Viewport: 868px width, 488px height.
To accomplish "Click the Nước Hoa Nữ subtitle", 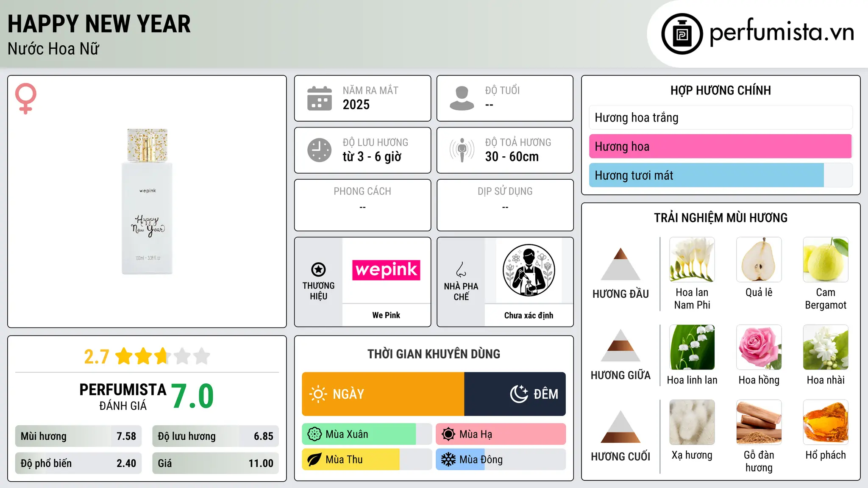I will (x=53, y=49).
